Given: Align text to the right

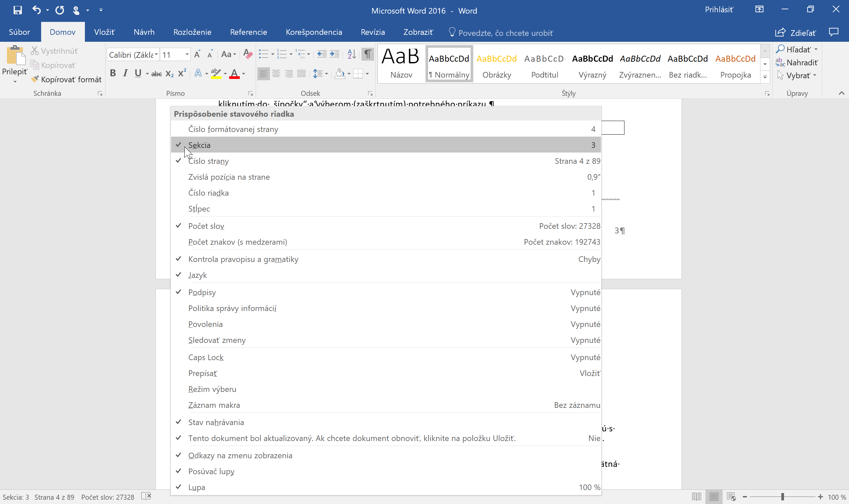Looking at the screenshot, I should 289,73.
